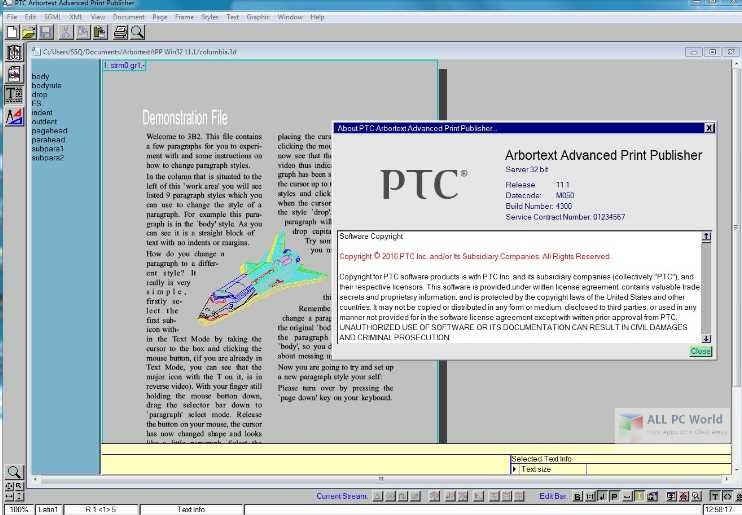Viewport: 742px width, 515px height.
Task: Close the About PTC Arbortext dialog with X
Action: (x=709, y=128)
